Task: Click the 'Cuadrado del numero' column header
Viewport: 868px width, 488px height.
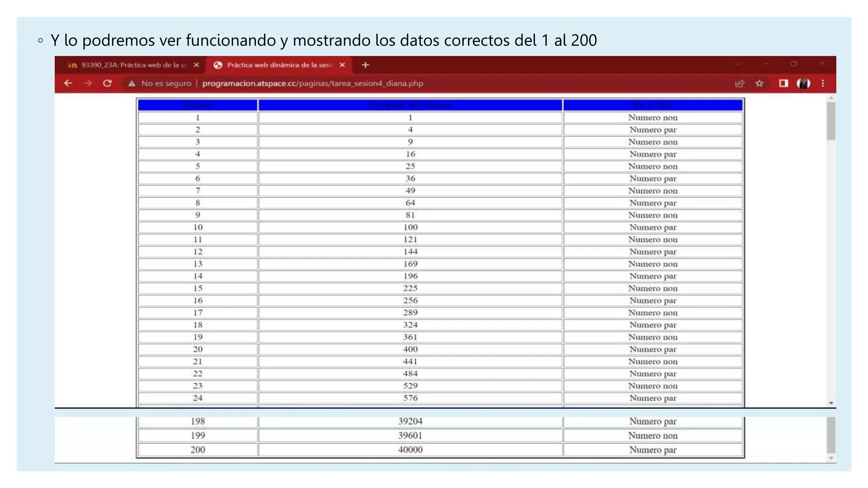Action: [410, 105]
